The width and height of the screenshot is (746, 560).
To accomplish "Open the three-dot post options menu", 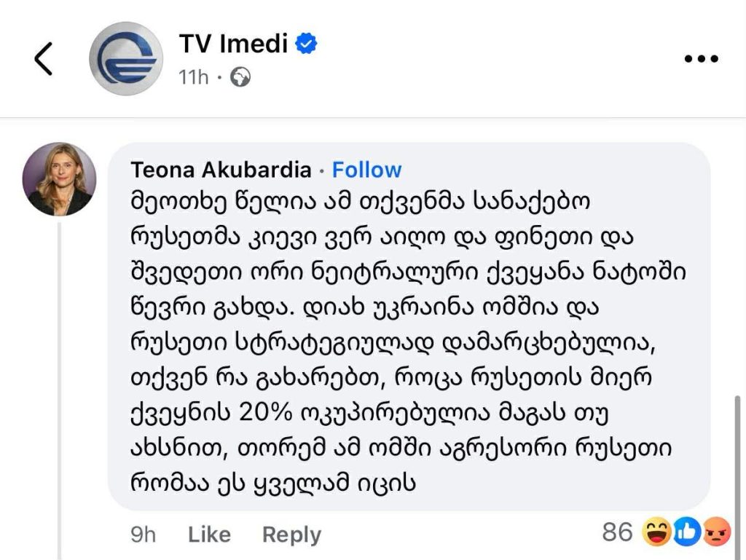I will point(702,60).
